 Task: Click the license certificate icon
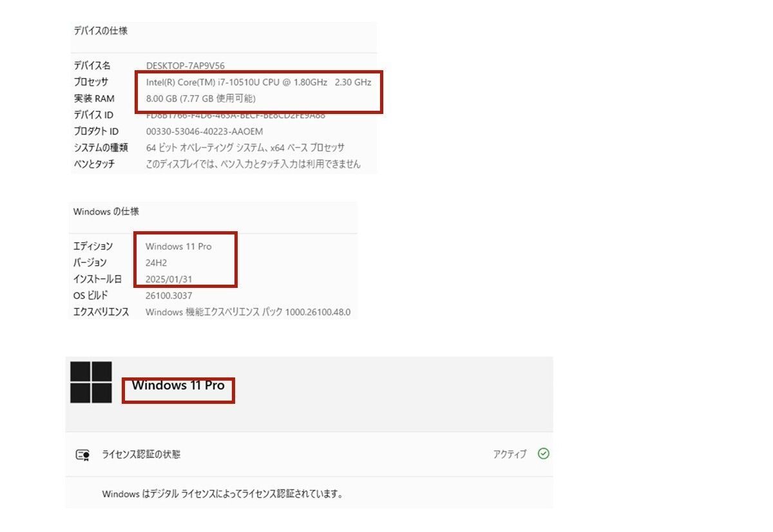[82, 455]
